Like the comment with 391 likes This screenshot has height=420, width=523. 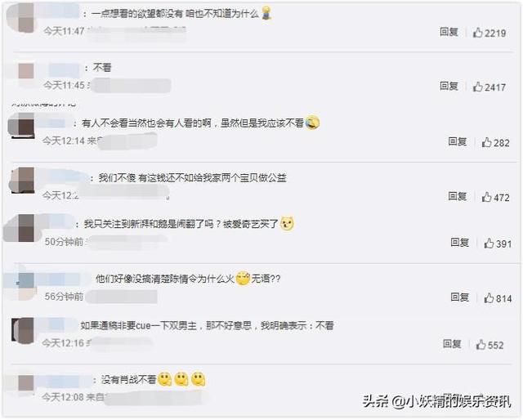489,244
